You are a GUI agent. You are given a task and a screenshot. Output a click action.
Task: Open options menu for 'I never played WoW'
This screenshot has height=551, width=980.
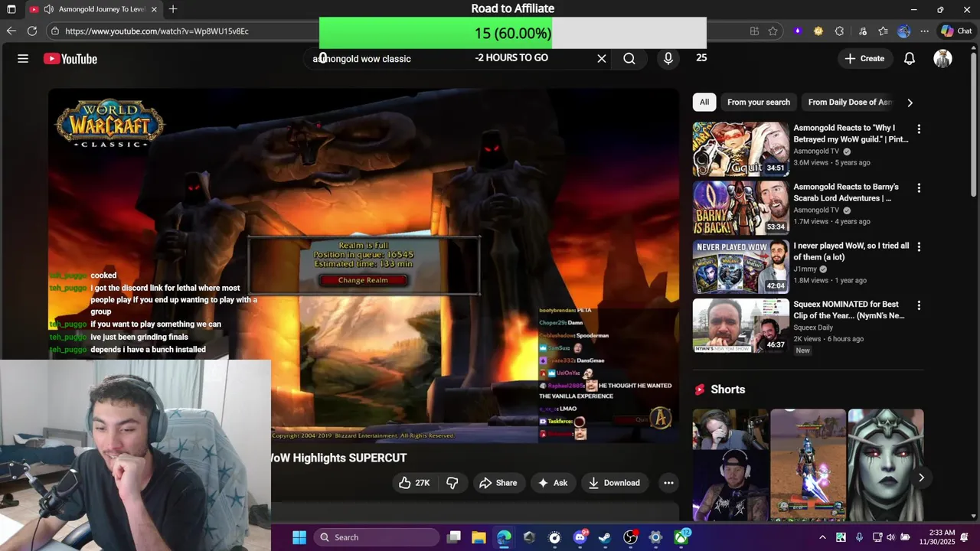(x=919, y=247)
